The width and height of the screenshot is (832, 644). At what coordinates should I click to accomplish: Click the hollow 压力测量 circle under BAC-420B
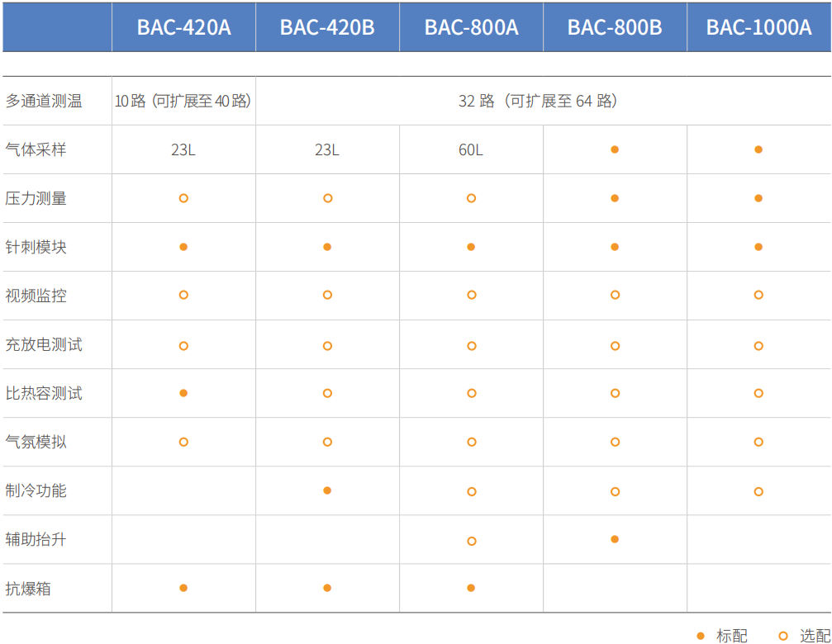[x=327, y=198]
